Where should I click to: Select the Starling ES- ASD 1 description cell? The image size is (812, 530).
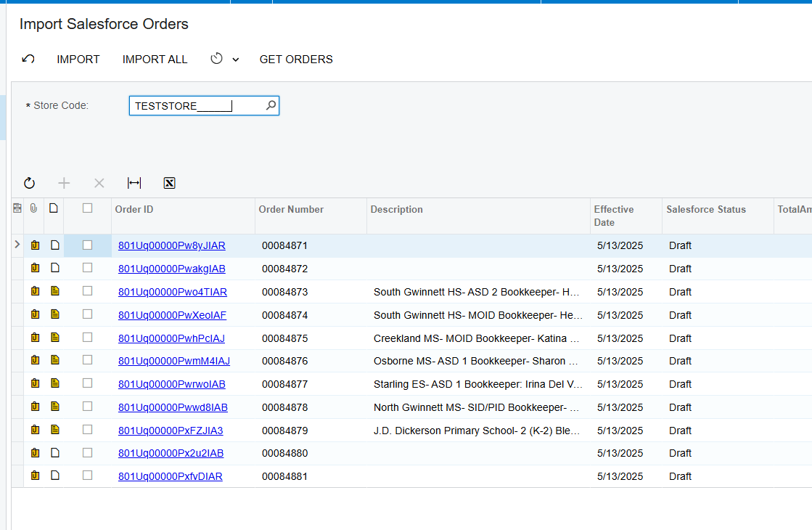[x=478, y=384]
